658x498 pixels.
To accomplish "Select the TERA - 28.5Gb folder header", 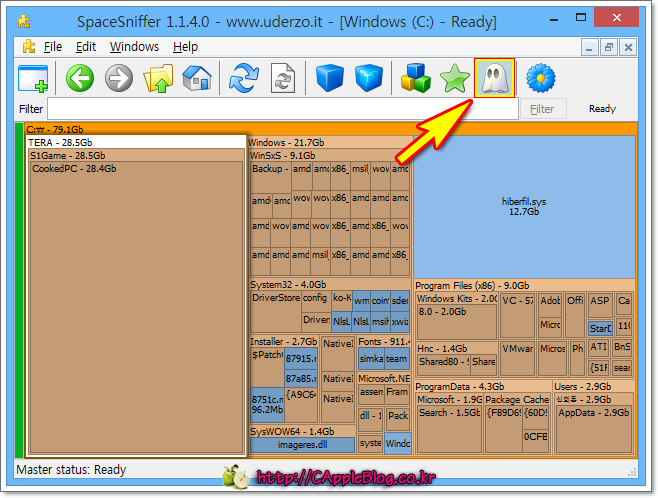I will click(x=136, y=142).
